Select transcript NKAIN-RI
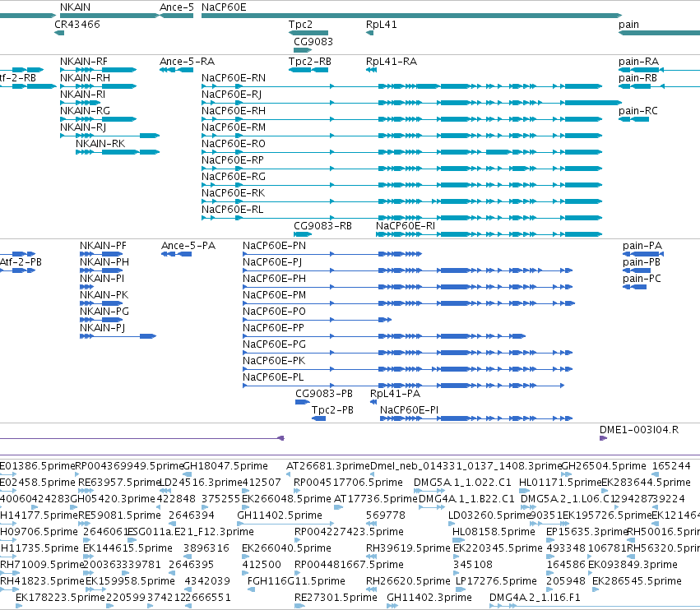The height and width of the screenshot is (610, 700). [x=82, y=95]
